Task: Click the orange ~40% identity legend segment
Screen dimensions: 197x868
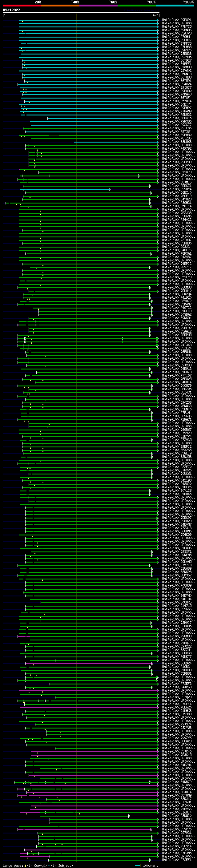Action: coord(60,6)
